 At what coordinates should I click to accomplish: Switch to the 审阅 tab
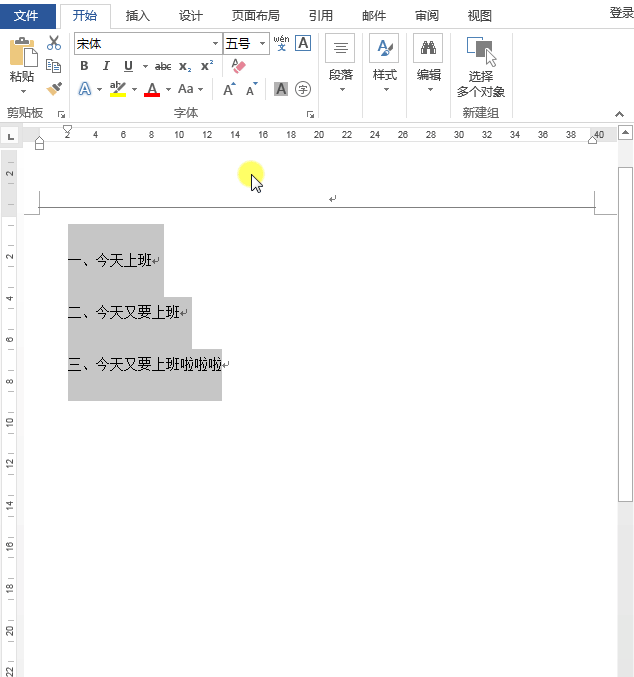click(427, 16)
